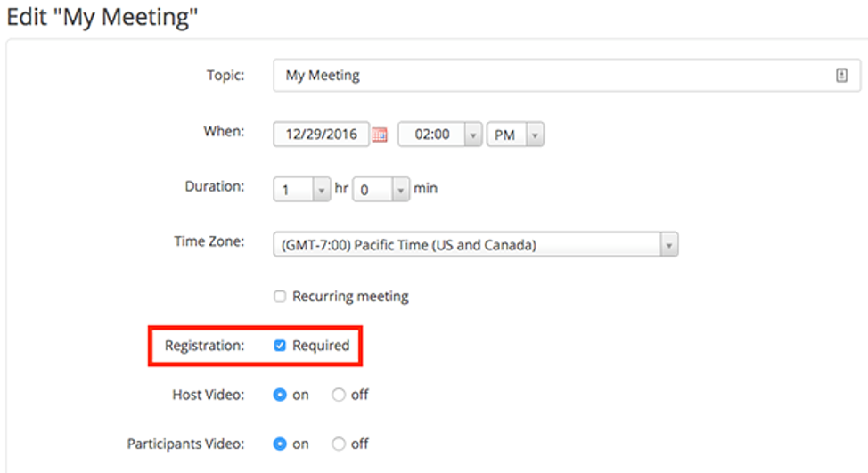Image resolution: width=868 pixels, height=473 pixels.
Task: Uncheck the Registration Required checkbox
Action: [x=280, y=346]
